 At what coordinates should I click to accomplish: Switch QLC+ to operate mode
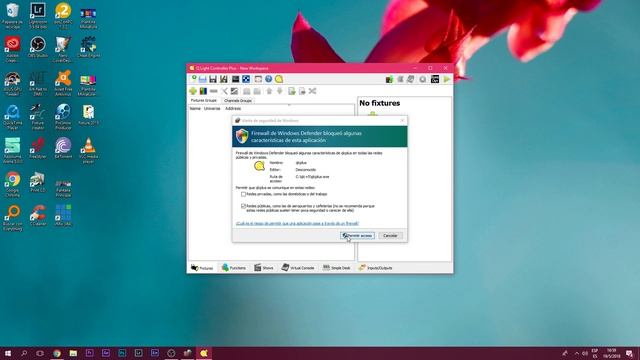(447, 79)
